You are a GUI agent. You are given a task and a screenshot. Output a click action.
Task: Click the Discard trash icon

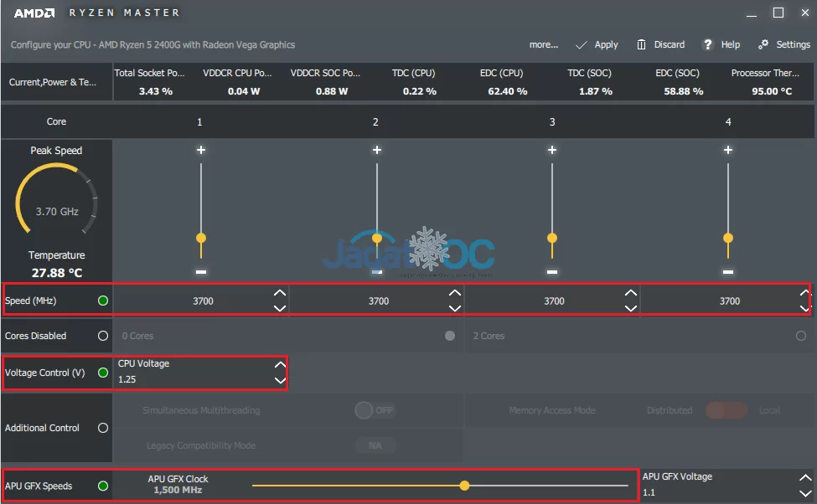641,44
